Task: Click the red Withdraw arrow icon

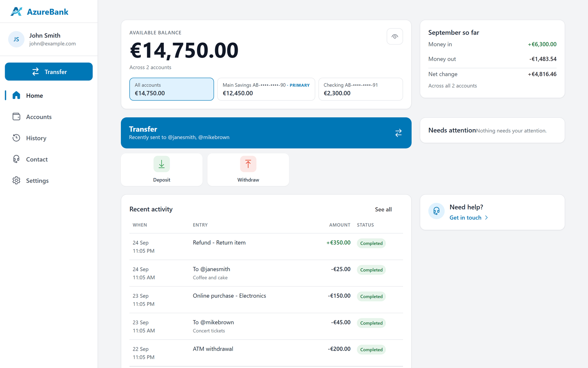Action: click(248, 164)
